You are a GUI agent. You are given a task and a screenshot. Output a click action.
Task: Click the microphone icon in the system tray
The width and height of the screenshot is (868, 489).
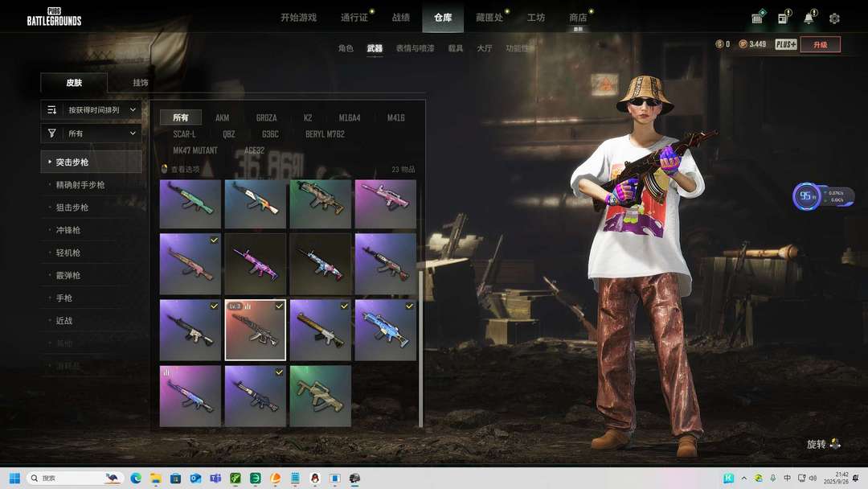tap(773, 478)
